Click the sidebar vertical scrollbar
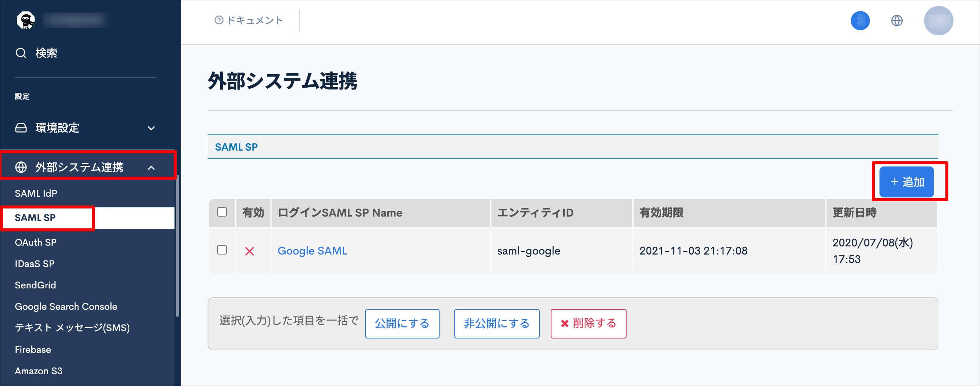Screen dimensions: 980x386 [x=177, y=246]
